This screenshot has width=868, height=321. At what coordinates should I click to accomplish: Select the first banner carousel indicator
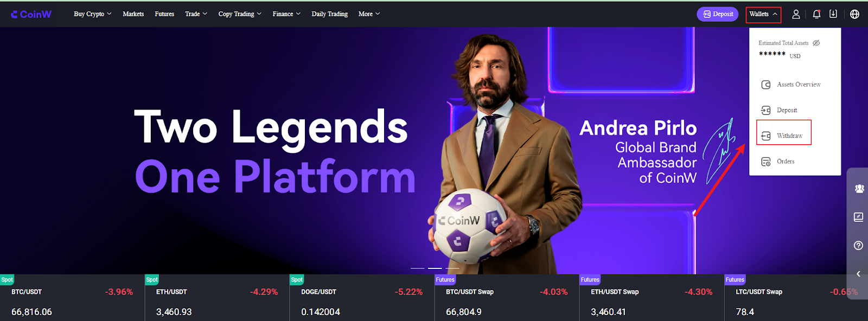point(417,268)
